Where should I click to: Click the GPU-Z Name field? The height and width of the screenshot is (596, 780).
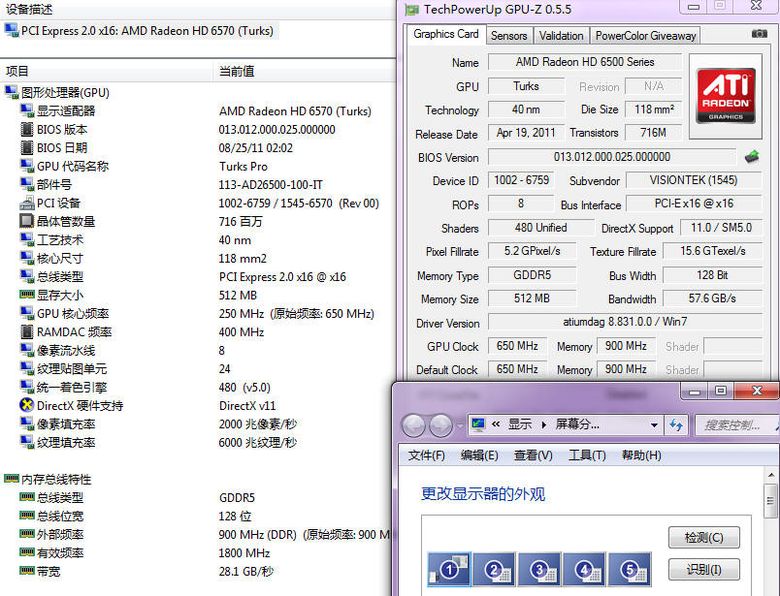pyautogui.click(x=585, y=62)
